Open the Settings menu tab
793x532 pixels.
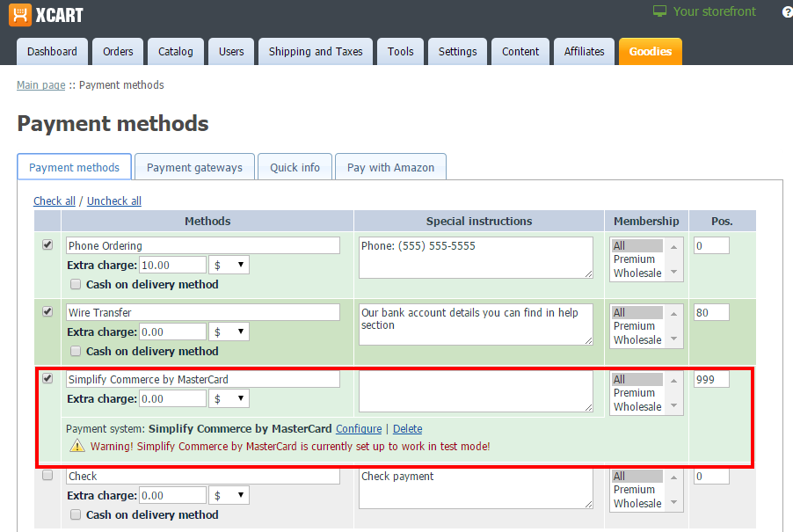(458, 52)
